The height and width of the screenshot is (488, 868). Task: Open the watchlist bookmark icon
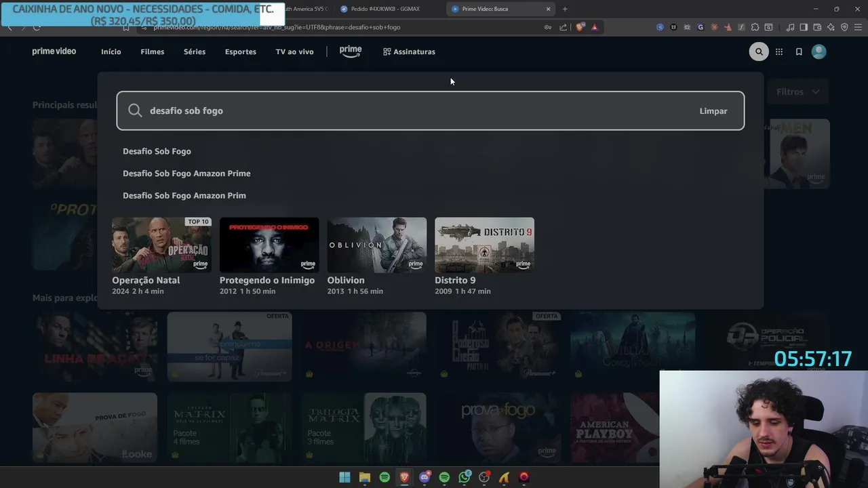coord(799,52)
